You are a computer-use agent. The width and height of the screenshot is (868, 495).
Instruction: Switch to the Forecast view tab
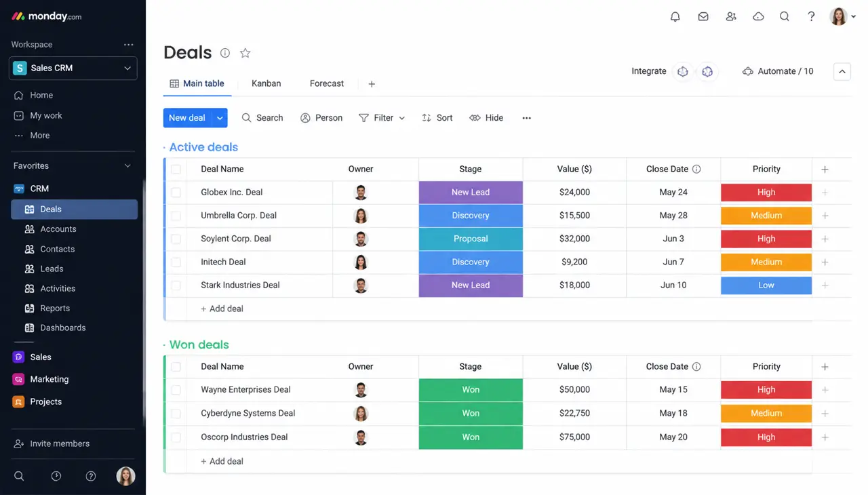coord(327,83)
